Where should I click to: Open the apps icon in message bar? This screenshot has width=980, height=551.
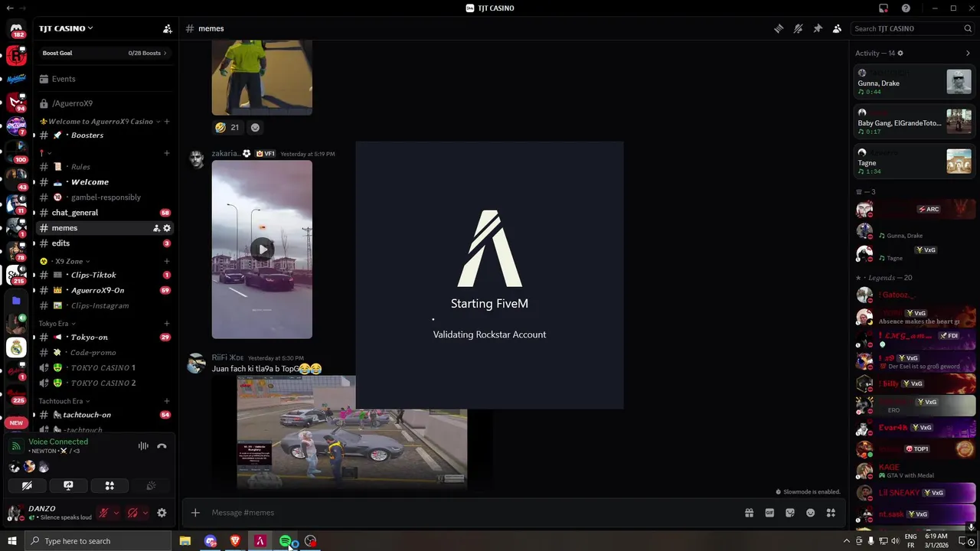pyautogui.click(x=831, y=513)
